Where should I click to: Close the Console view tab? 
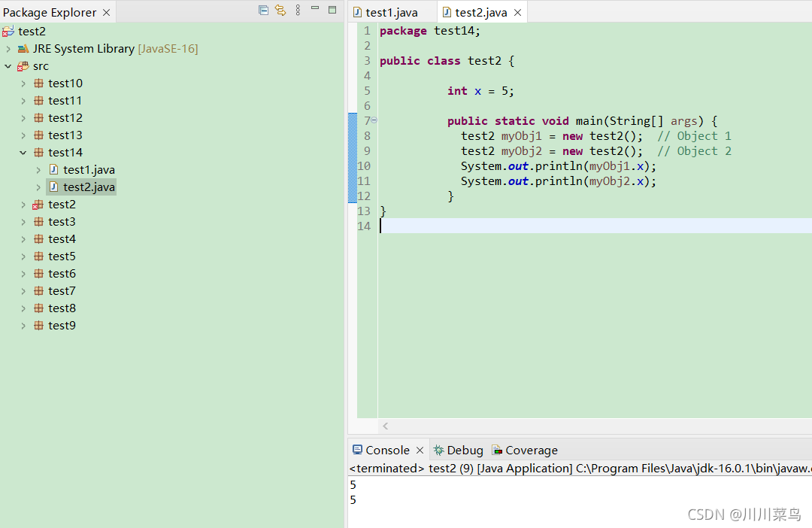tap(420, 451)
